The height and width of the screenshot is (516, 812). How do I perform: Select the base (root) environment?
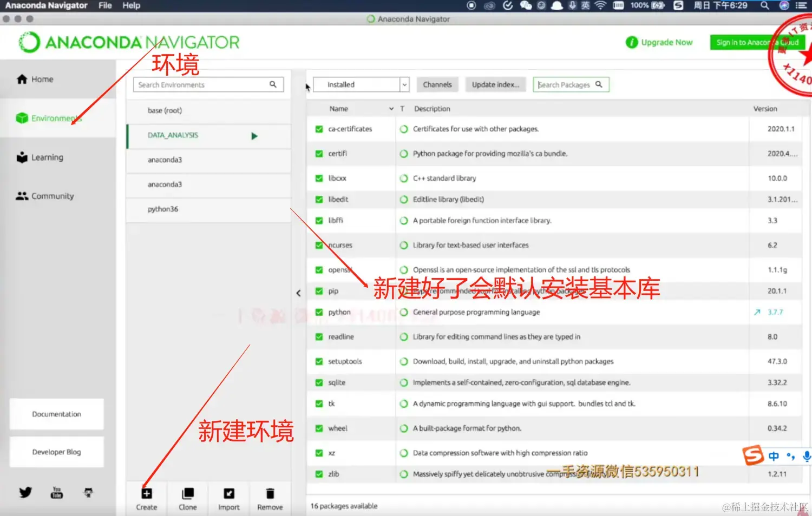coord(208,110)
